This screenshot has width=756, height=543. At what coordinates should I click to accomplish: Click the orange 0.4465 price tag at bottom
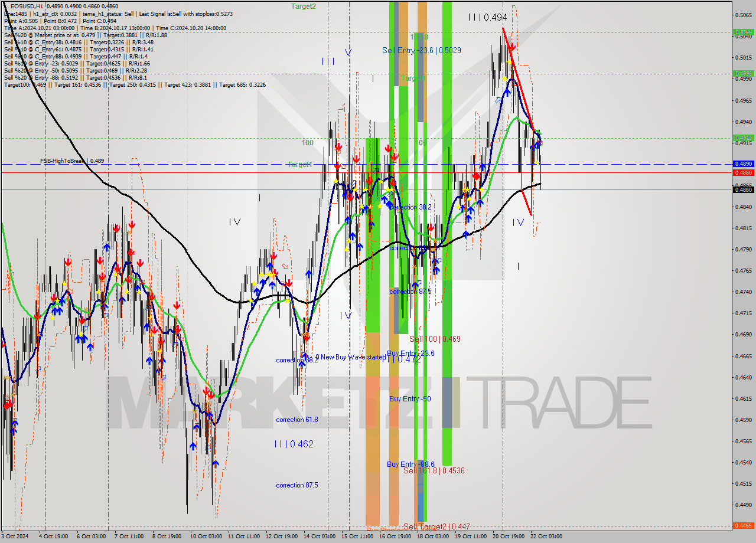click(743, 525)
